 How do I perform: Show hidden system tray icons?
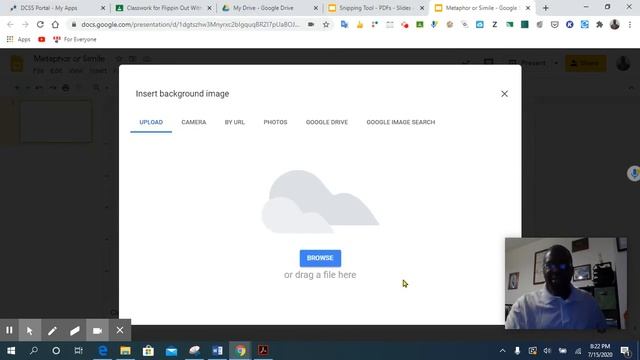pyautogui.click(x=502, y=351)
